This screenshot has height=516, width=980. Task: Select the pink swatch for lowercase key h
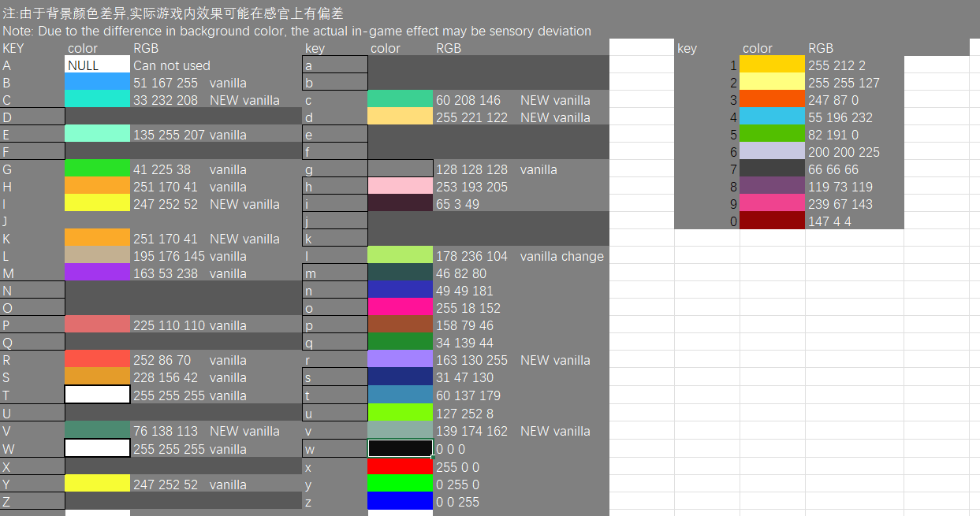(x=400, y=187)
